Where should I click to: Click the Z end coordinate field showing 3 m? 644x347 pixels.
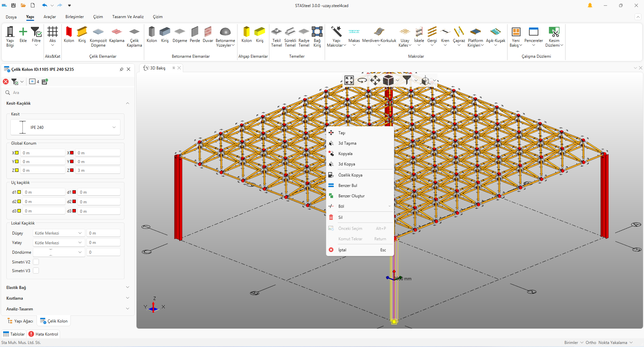click(98, 170)
